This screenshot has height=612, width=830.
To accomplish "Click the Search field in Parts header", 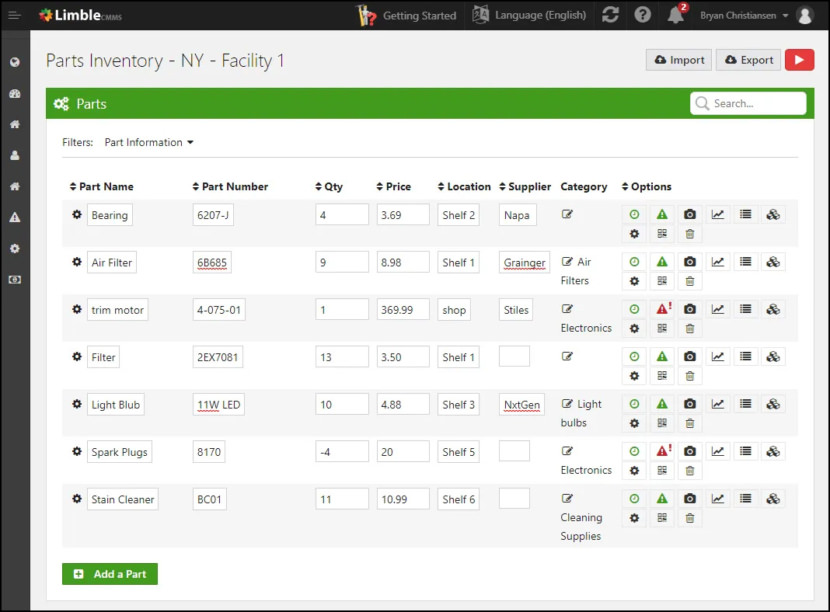I will pos(748,103).
